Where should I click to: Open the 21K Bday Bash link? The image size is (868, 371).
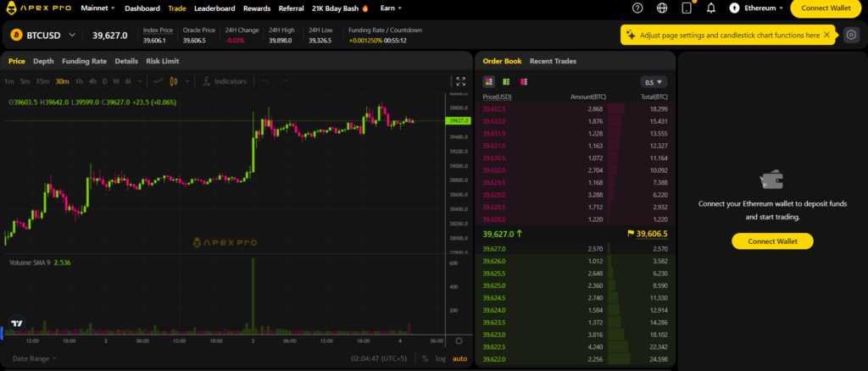click(x=341, y=8)
